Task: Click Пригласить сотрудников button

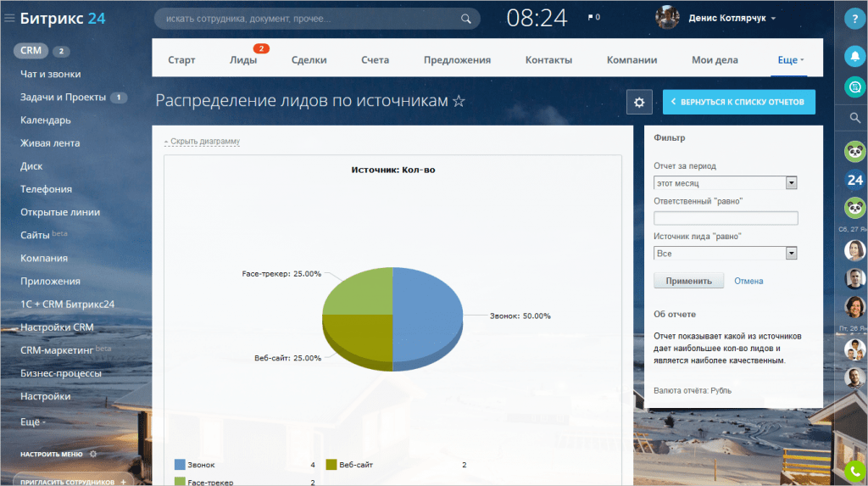Action: [x=73, y=480]
